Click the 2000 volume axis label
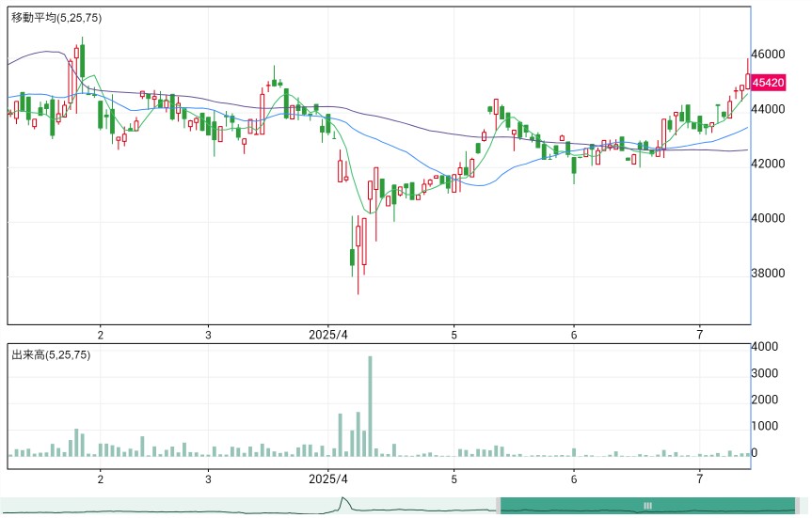 coord(765,400)
